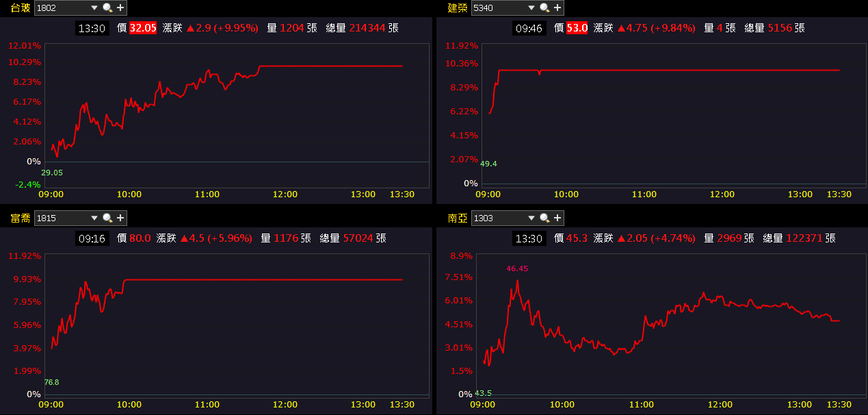Click total volume 5156 in 建榮 panel
This screenshot has width=868, height=415.
tap(779, 28)
